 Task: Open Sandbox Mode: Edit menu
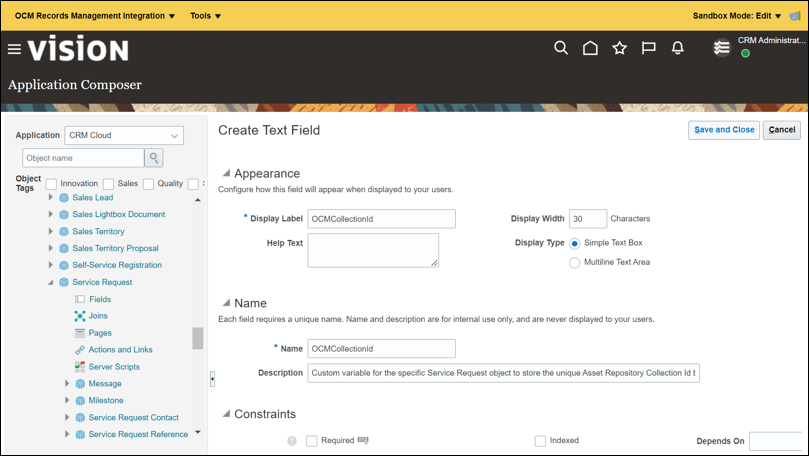(737, 16)
